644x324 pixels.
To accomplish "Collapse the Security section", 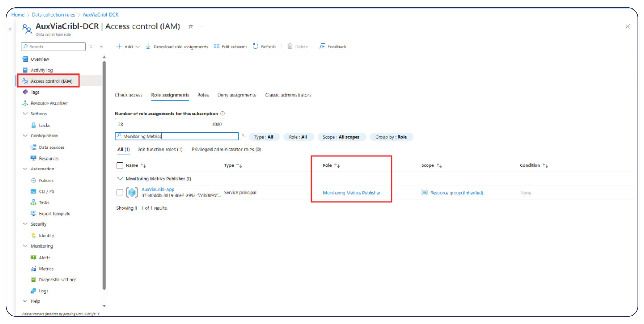I will [x=25, y=224].
